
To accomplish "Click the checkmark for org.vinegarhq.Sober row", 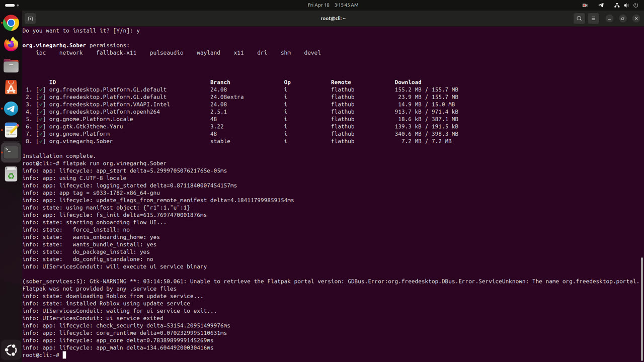I will click(41, 141).
